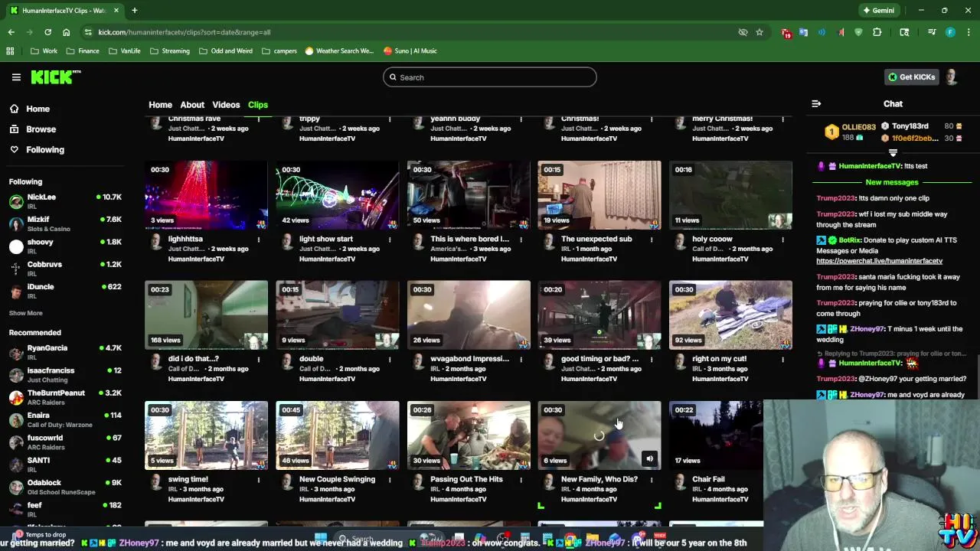Open Home in the sidebar
980x551 pixels.
point(38,109)
